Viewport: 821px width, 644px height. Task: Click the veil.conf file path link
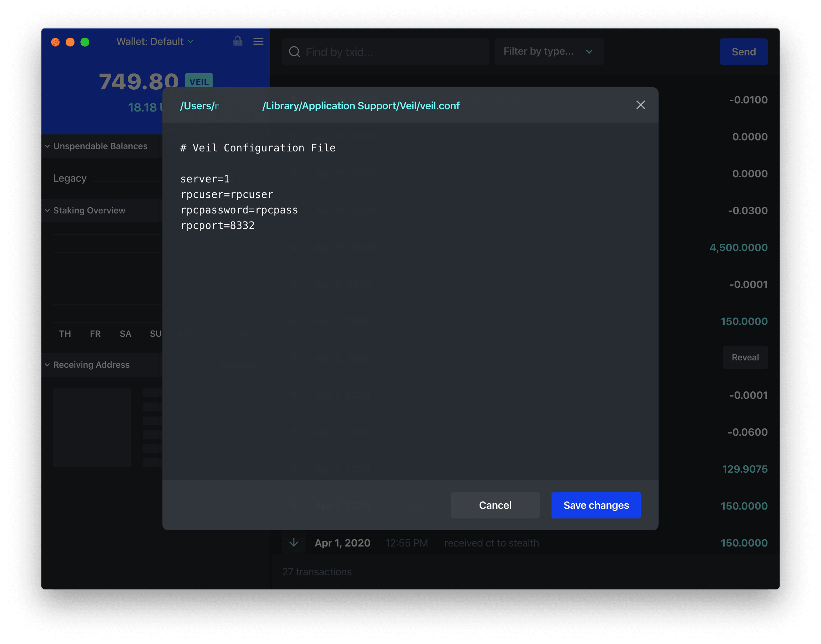[x=320, y=106]
